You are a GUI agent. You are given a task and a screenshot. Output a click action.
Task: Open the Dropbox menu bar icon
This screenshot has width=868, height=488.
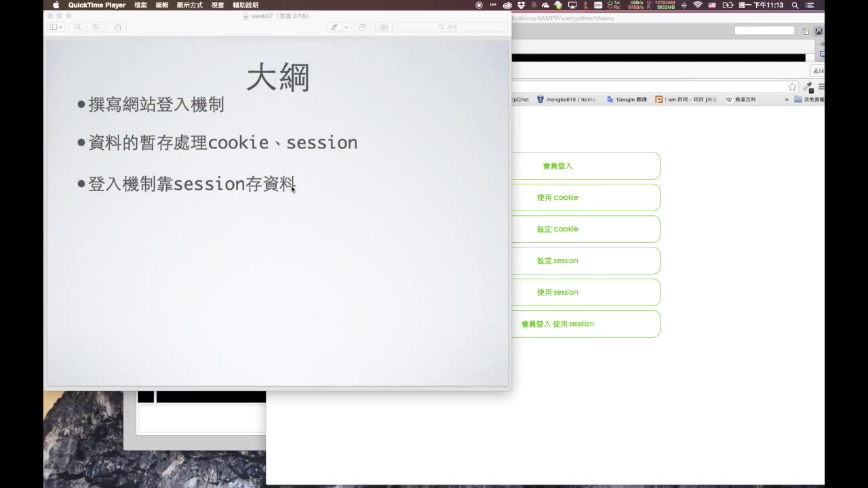[521, 5]
